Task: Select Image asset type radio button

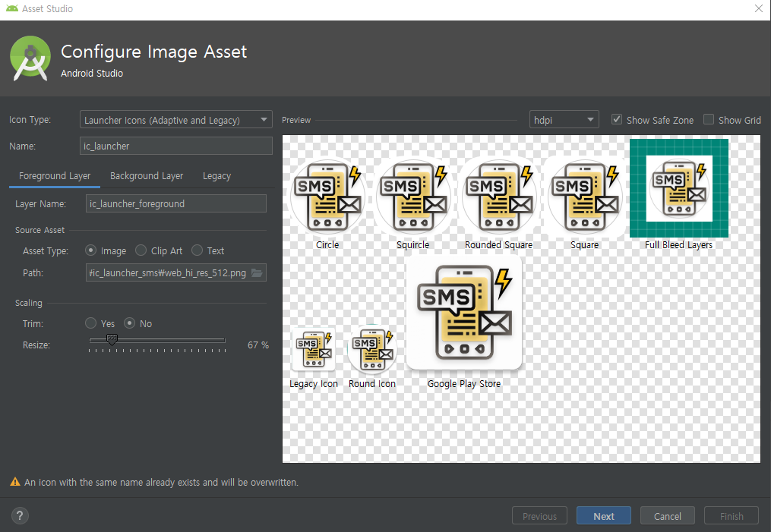Action: click(90, 250)
